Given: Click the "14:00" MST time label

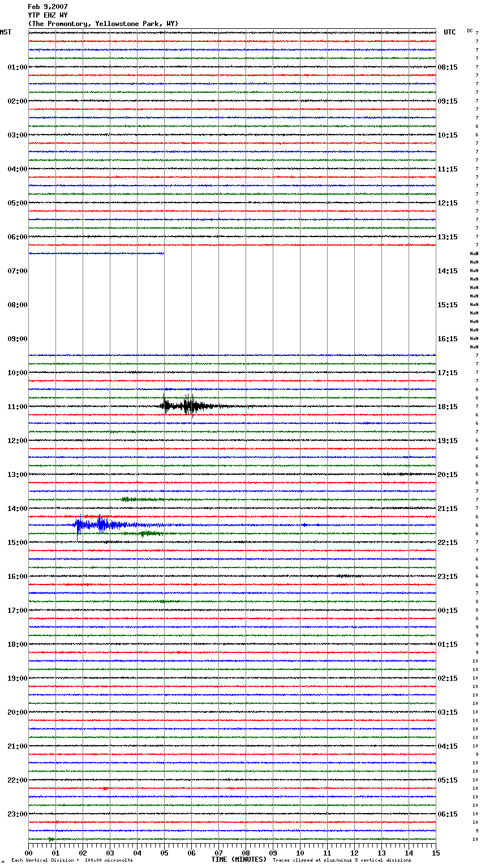Looking at the screenshot, I should coord(18,509).
